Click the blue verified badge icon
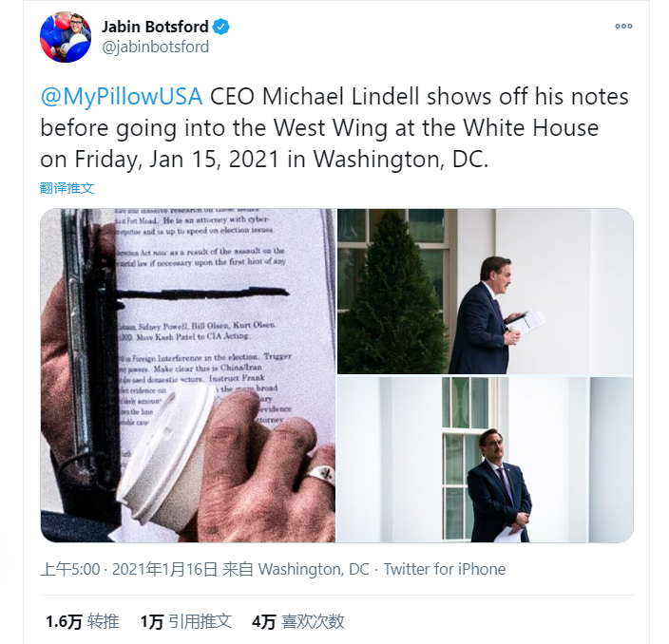The image size is (669, 644). pyautogui.click(x=221, y=27)
